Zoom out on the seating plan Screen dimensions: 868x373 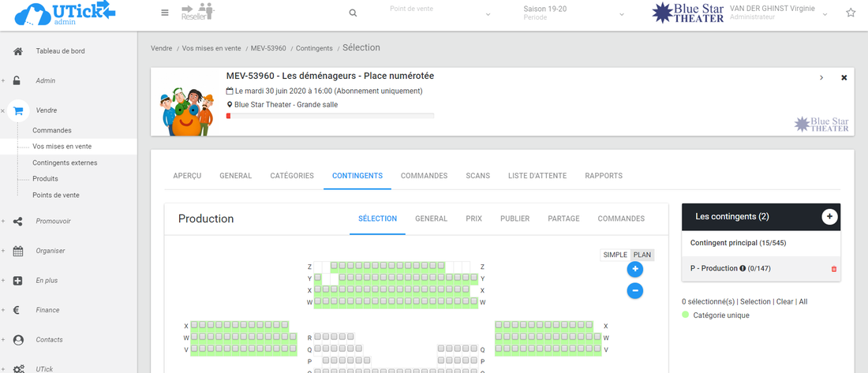click(x=635, y=291)
